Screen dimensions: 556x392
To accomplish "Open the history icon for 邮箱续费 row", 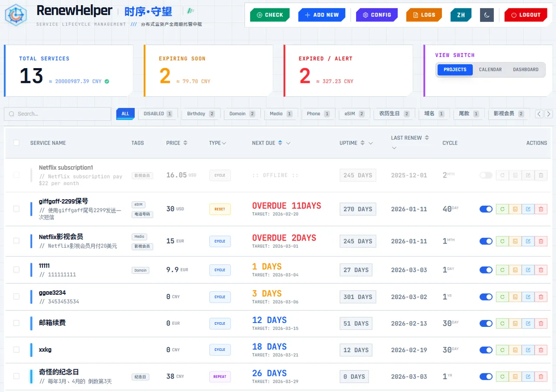I will [x=515, y=323].
